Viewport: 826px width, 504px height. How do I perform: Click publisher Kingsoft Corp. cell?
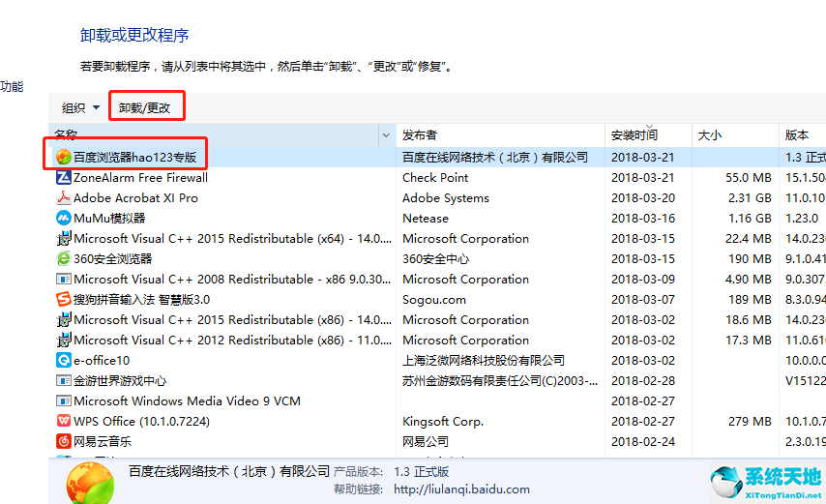443,422
